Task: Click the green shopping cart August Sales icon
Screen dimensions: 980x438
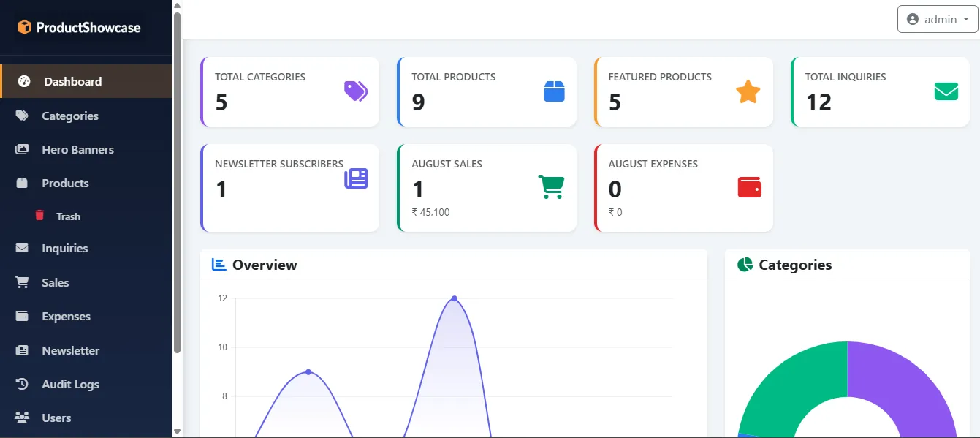Action: (x=552, y=186)
